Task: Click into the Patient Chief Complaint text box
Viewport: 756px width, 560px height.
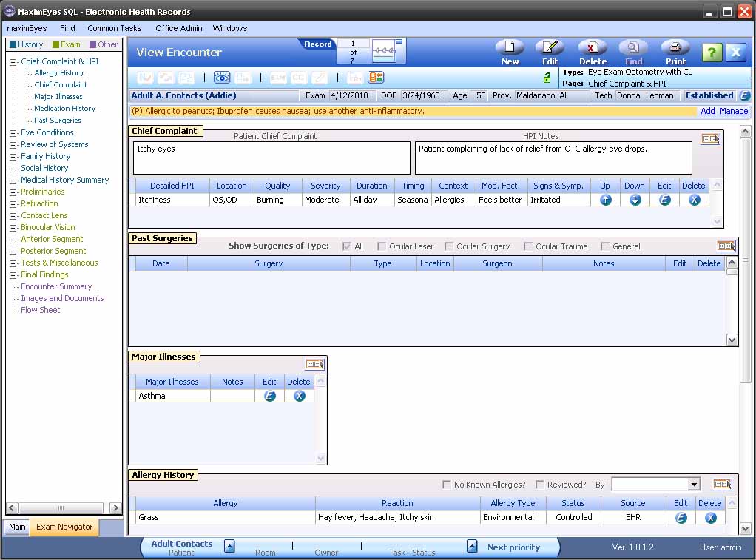Action: tap(271, 158)
